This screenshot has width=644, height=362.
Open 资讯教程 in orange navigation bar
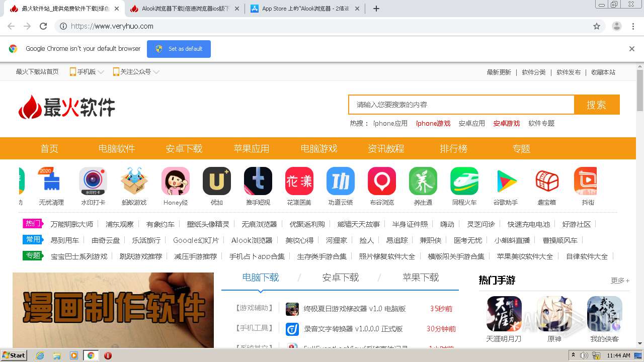tap(386, 149)
